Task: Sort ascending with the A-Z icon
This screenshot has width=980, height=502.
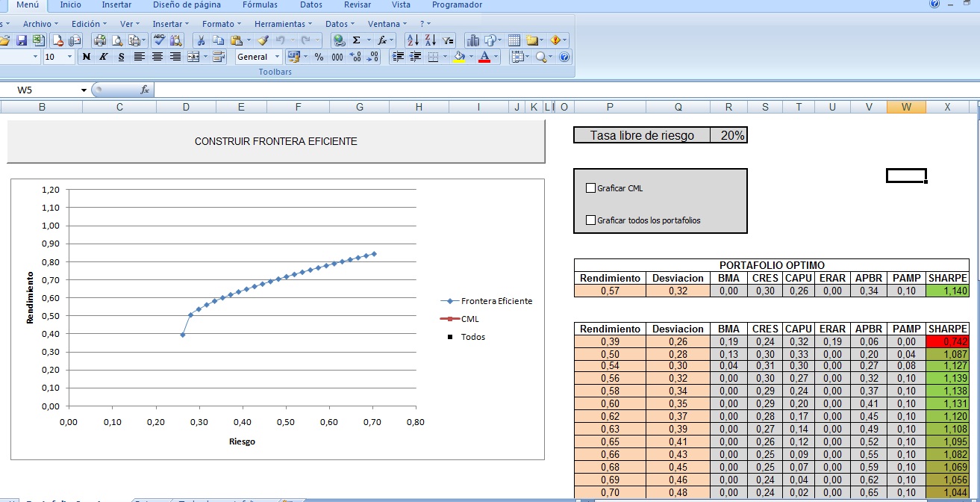Action: point(413,39)
